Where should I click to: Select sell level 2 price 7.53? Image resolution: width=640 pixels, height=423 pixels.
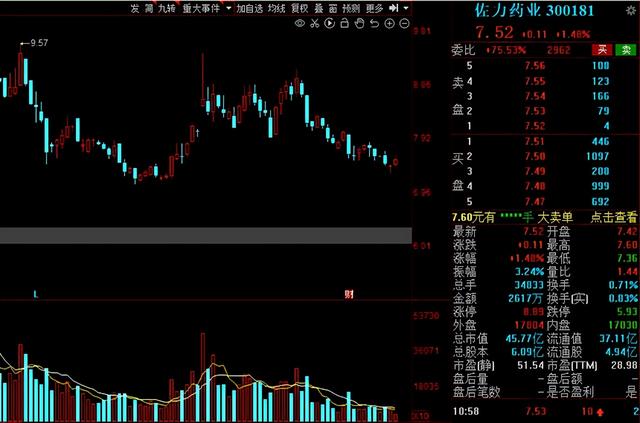click(535, 111)
